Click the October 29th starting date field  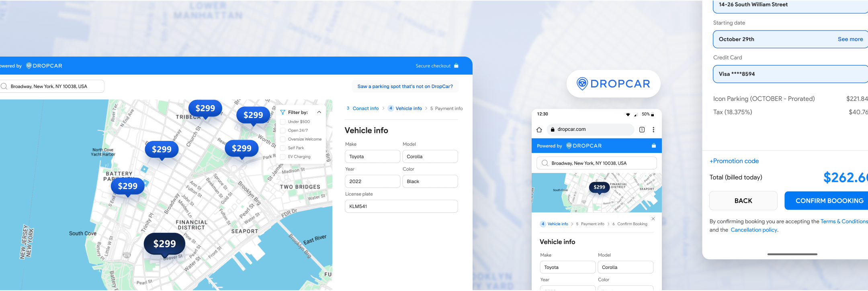click(790, 39)
